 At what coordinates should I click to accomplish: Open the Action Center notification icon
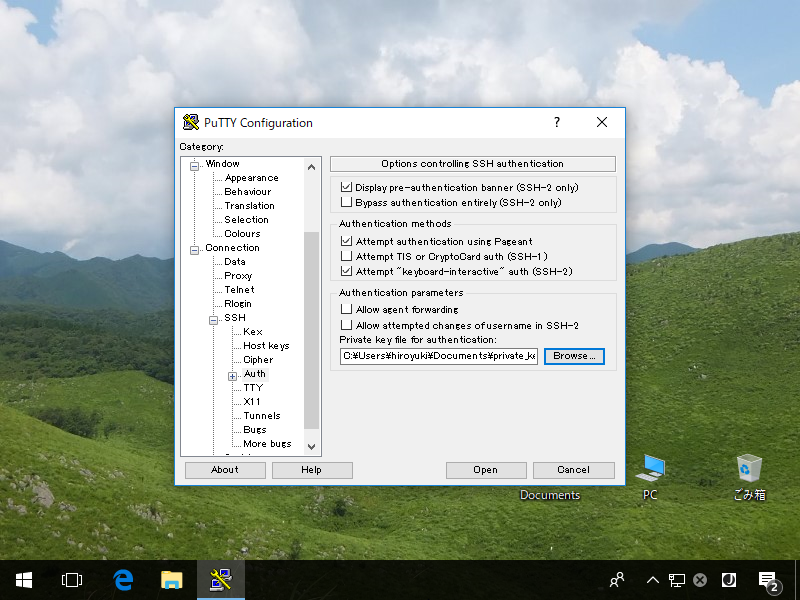768,579
